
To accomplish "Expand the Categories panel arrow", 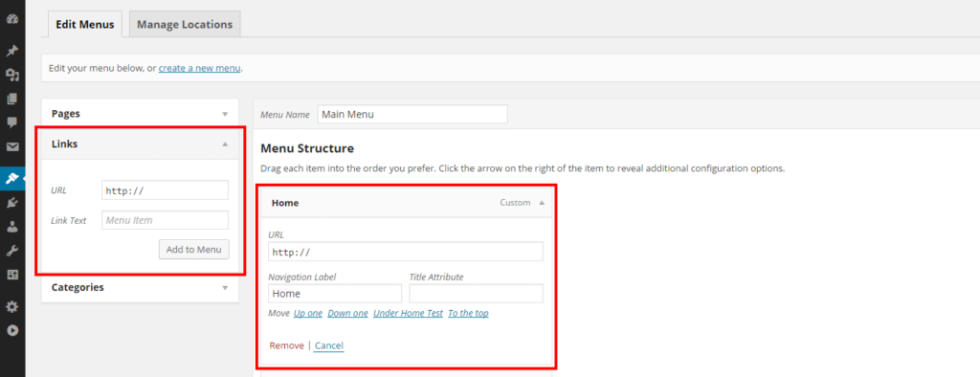I will (x=225, y=288).
